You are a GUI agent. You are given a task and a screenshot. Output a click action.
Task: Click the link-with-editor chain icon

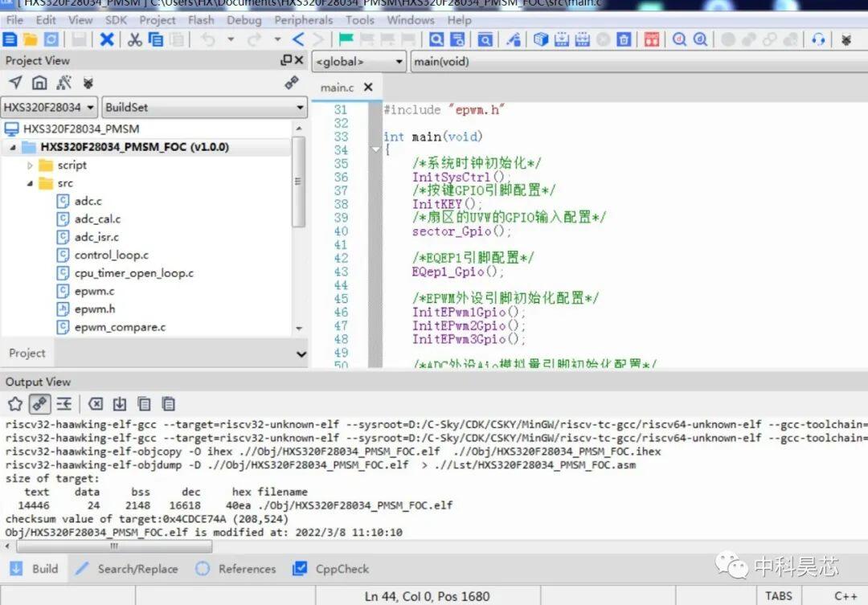click(x=292, y=83)
